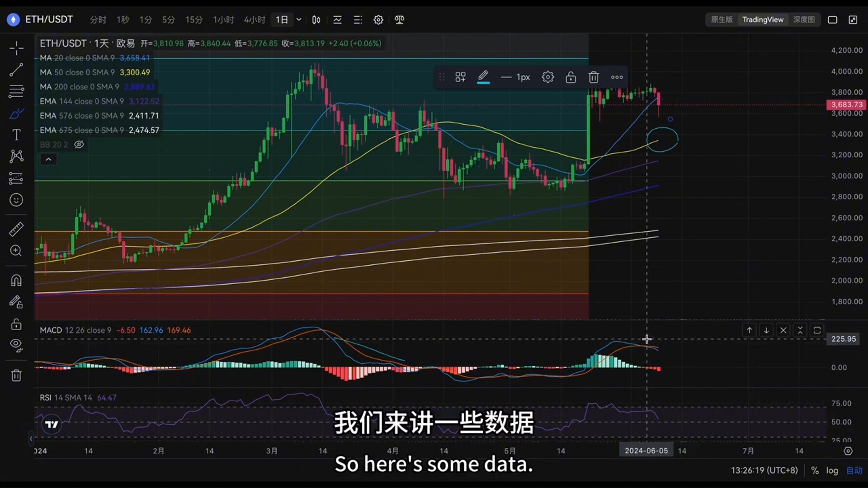Image resolution: width=868 pixels, height=488 pixels.
Task: Expand the timeframe dropdown arrow next to 1日
Action: click(x=299, y=20)
